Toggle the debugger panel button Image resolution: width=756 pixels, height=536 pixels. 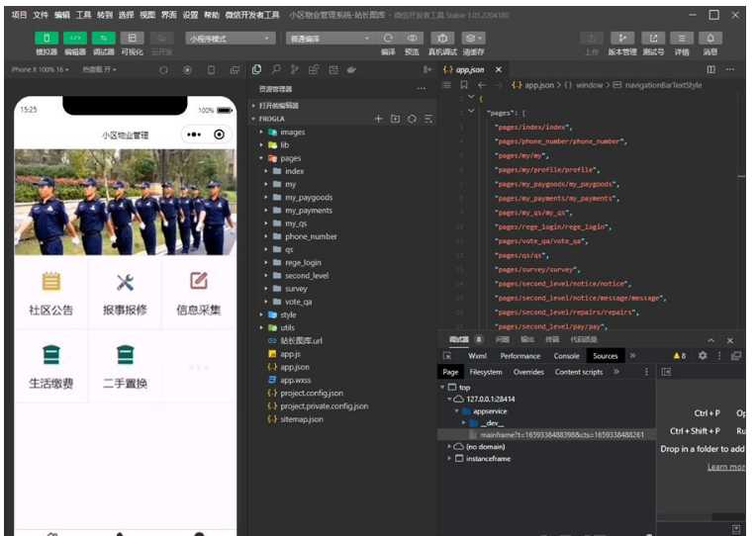104,39
